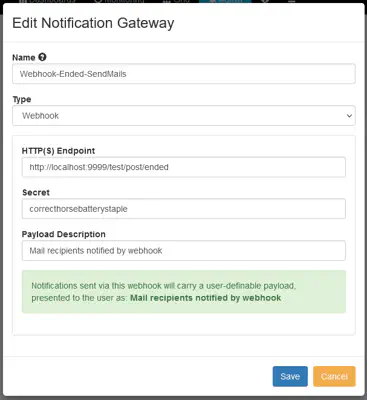Open the Type dropdown showing Webhook
367x400 pixels.
pos(184,116)
